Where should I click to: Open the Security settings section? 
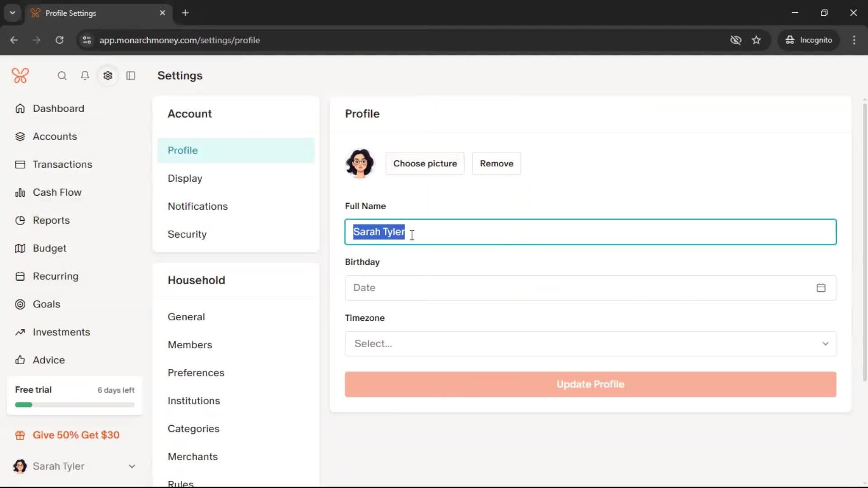(187, 235)
